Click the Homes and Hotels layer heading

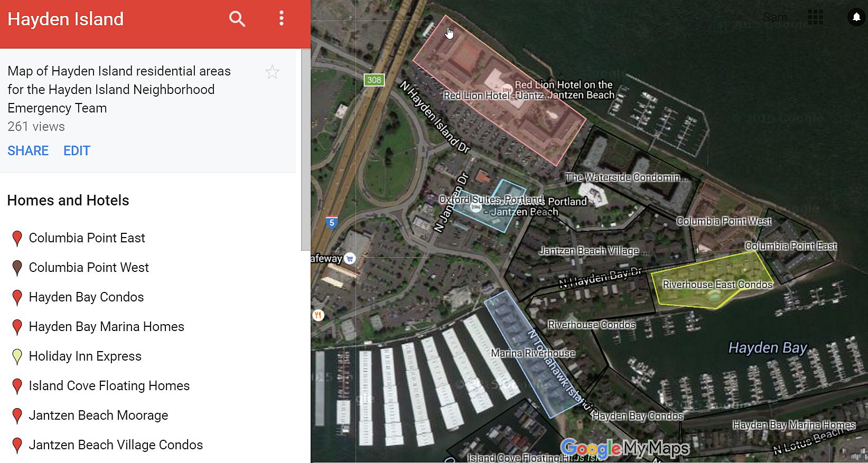coord(68,201)
